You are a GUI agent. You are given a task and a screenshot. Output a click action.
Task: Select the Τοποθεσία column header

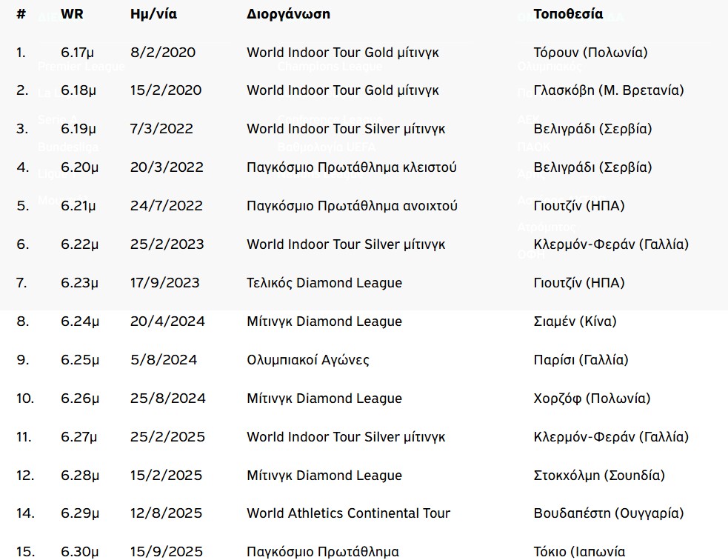point(568,14)
